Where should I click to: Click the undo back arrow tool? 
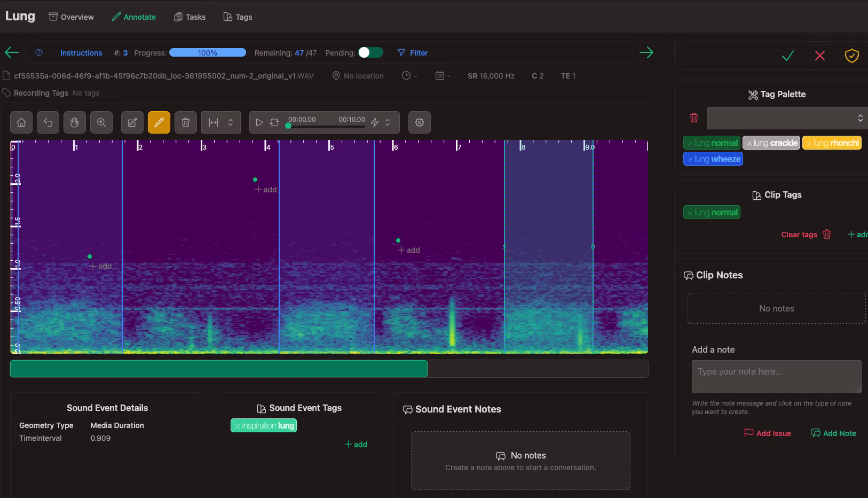48,122
